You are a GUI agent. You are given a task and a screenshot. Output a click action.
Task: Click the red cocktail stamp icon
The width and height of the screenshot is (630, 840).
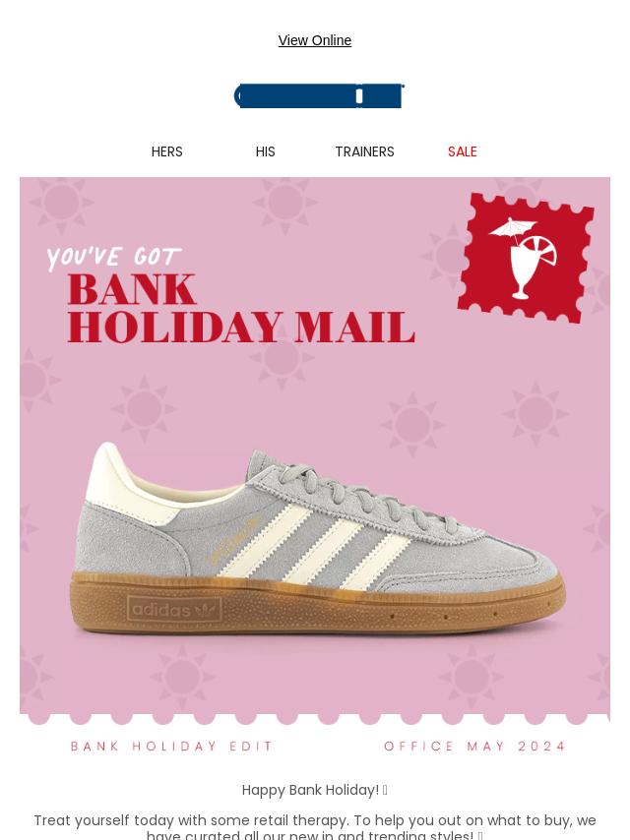526,259
